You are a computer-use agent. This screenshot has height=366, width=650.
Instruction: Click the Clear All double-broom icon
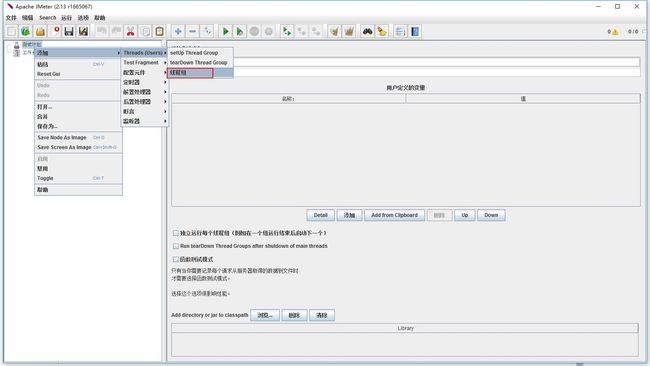pos(349,32)
